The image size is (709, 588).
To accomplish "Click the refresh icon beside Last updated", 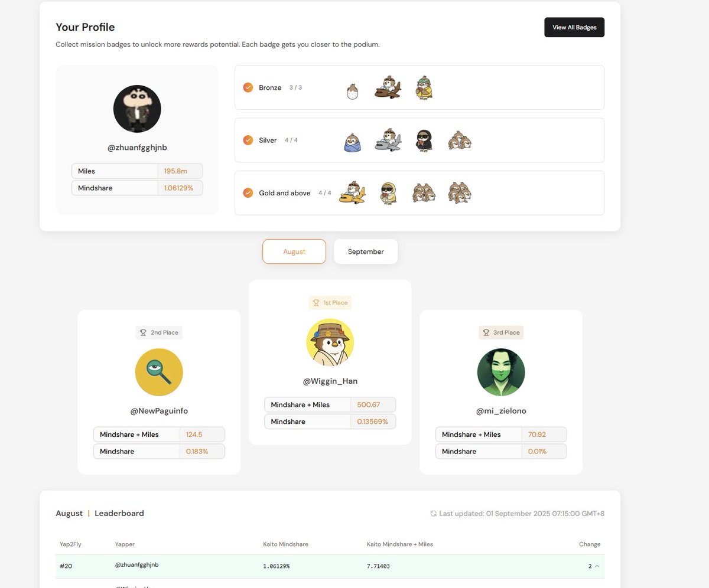I will [433, 514].
